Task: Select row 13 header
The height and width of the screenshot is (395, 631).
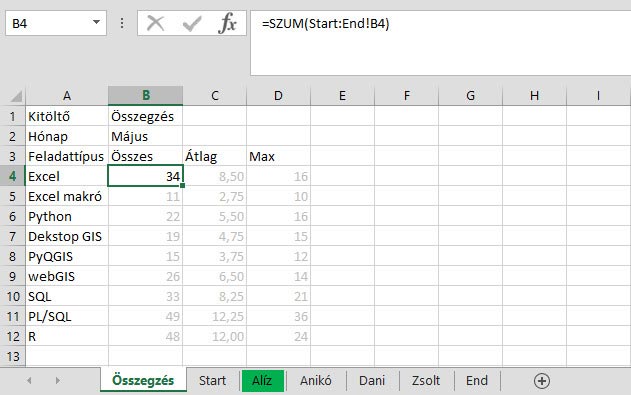Action: (12, 356)
